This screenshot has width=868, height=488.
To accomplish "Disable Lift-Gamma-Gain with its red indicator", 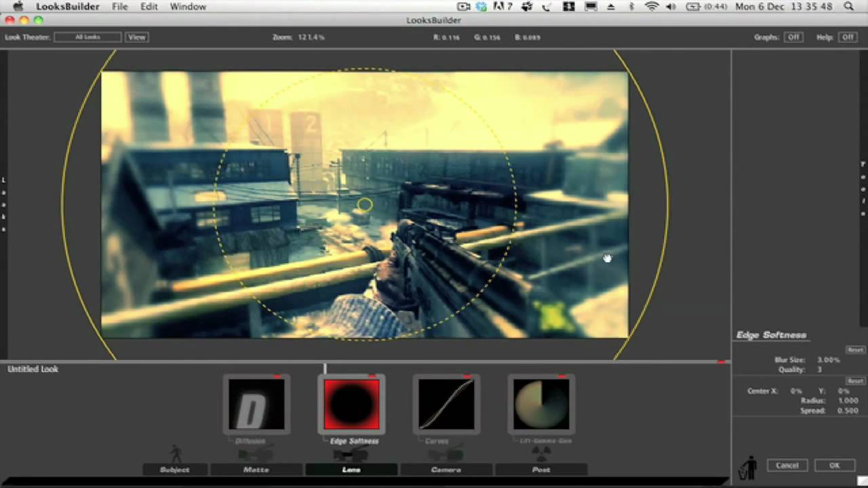I will [561, 376].
